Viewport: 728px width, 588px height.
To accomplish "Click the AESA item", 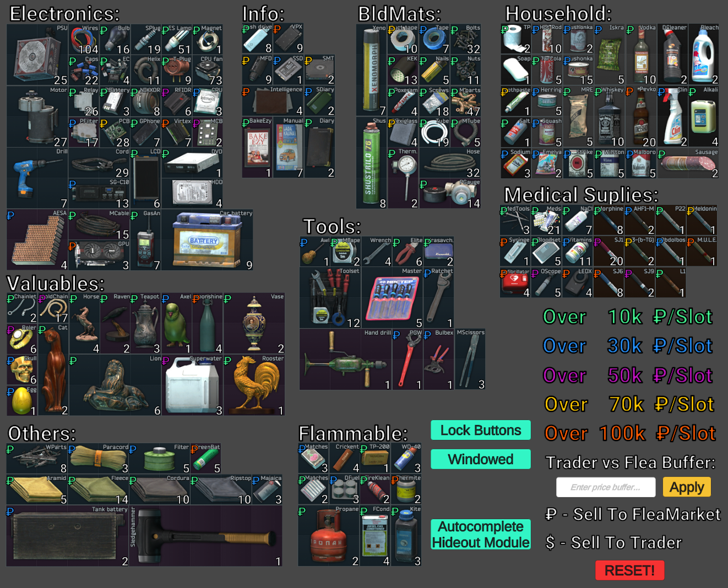I will tap(37, 240).
